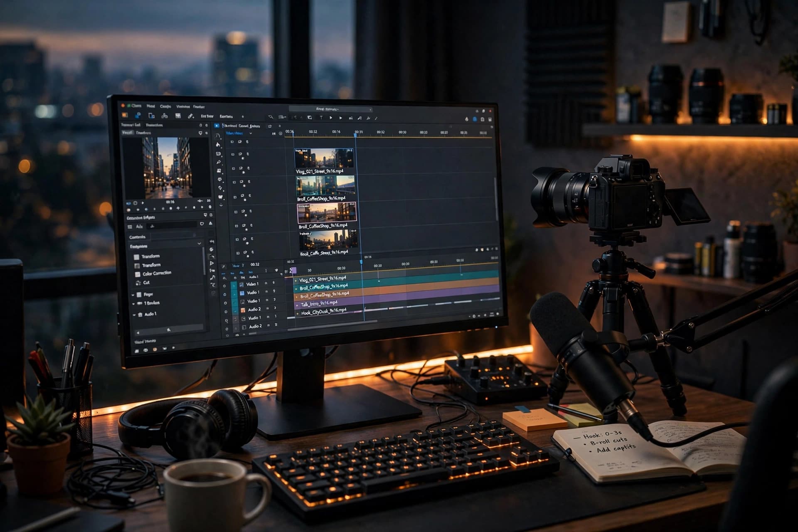Open the second menu bar item
This screenshot has width=798, height=532.
pyautogui.click(x=150, y=106)
